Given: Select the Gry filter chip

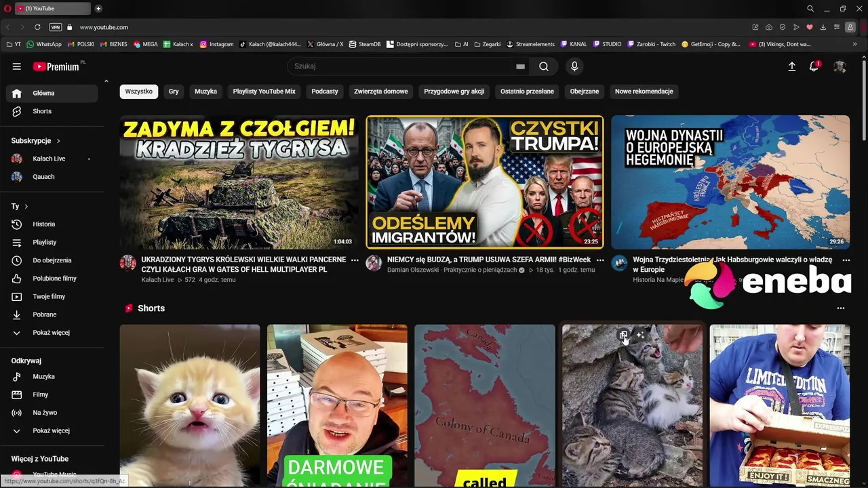Looking at the screenshot, I should click(174, 91).
